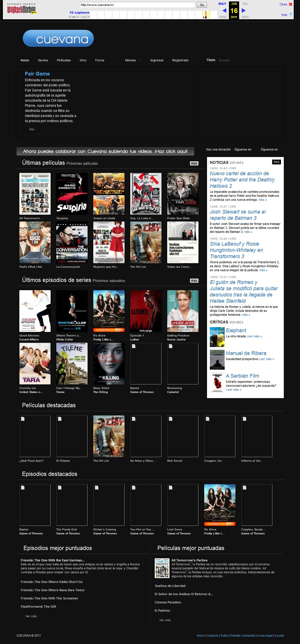Click Ingresar to log in
Viewport: 300px width, 644px height.
coord(157,60)
